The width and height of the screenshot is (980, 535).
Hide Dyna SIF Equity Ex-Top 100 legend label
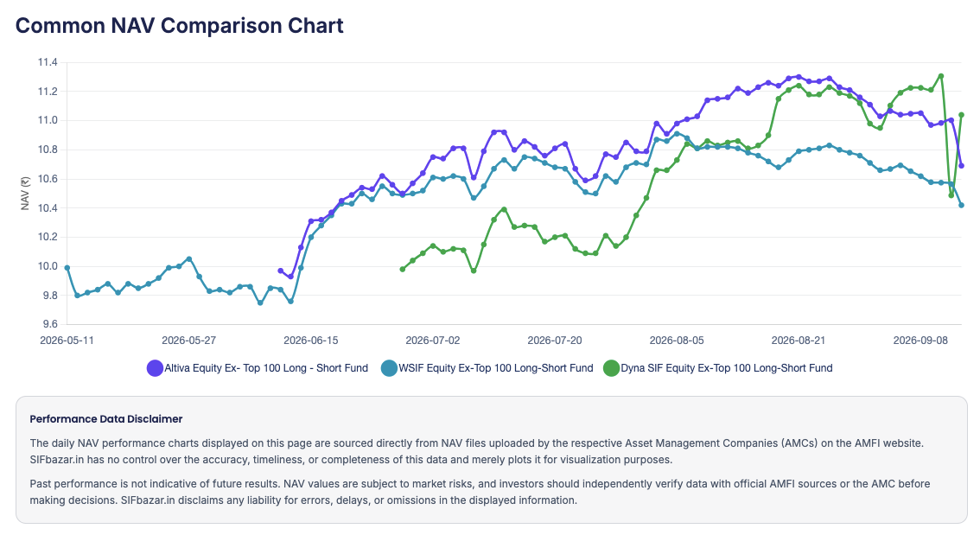pyautogui.click(x=727, y=368)
